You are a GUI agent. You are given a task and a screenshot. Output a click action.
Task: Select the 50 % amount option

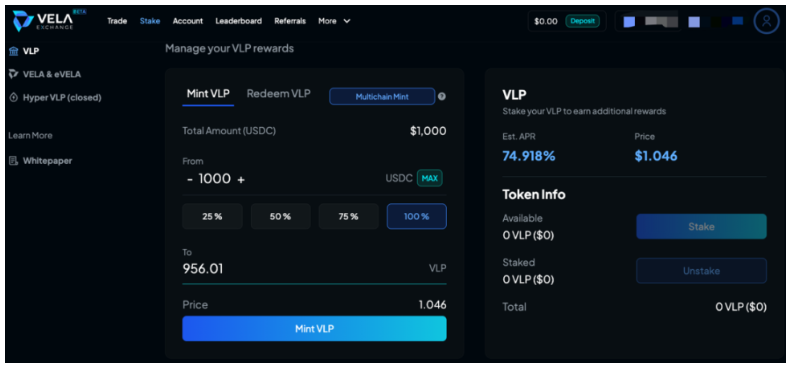point(281,216)
